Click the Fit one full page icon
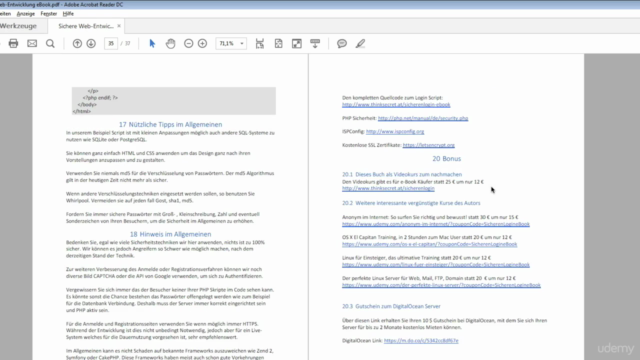The height and width of the screenshot is (360, 640). click(278, 43)
